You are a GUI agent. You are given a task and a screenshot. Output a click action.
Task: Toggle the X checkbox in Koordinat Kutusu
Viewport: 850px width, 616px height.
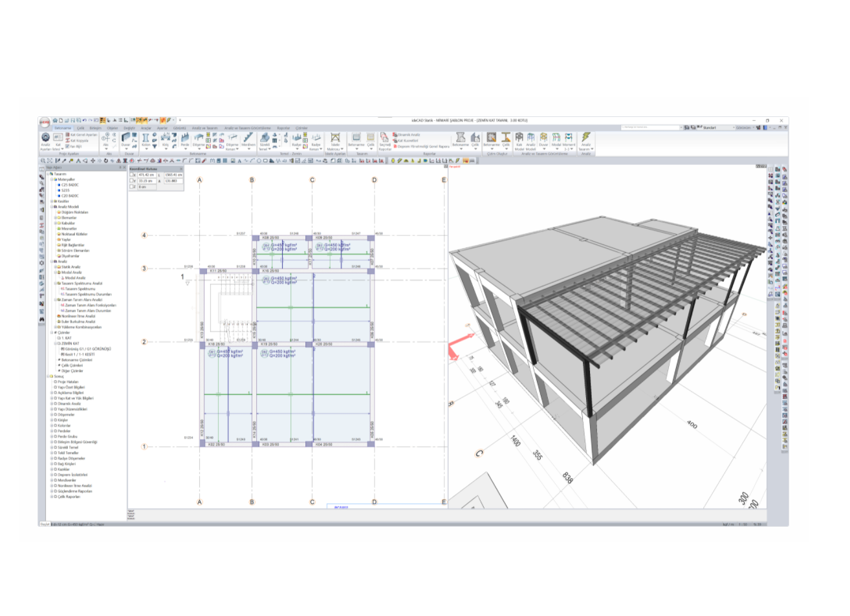click(x=131, y=175)
